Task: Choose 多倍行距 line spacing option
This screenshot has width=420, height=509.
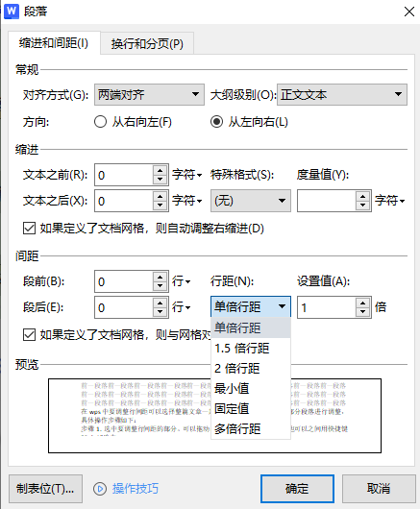Action: (x=251, y=428)
